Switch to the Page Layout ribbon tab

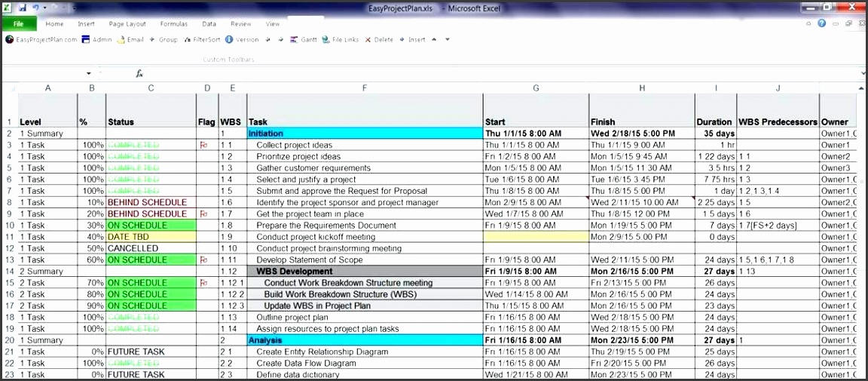pos(127,24)
